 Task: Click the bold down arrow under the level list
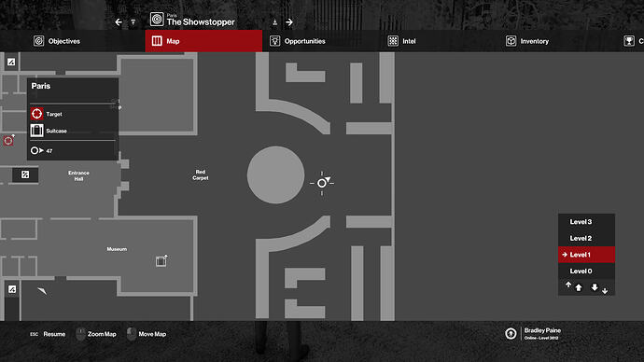tap(595, 286)
